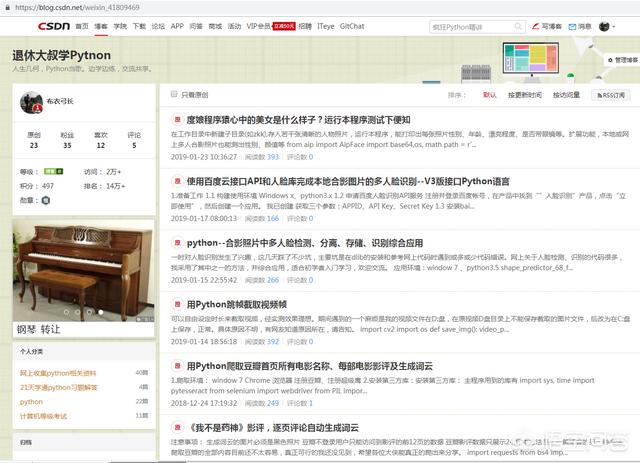
Task: Click 评论数 1 under the 豆瓣 article
Action: (300, 403)
